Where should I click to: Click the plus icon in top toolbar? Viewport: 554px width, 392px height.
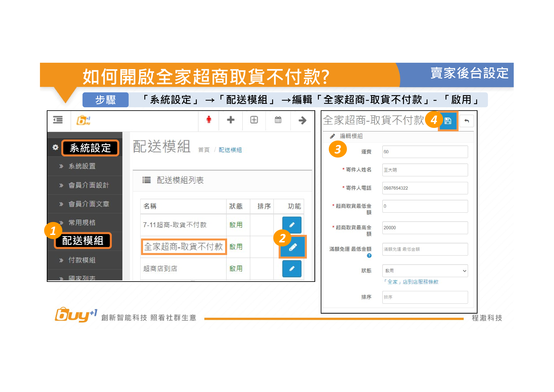coord(231,120)
